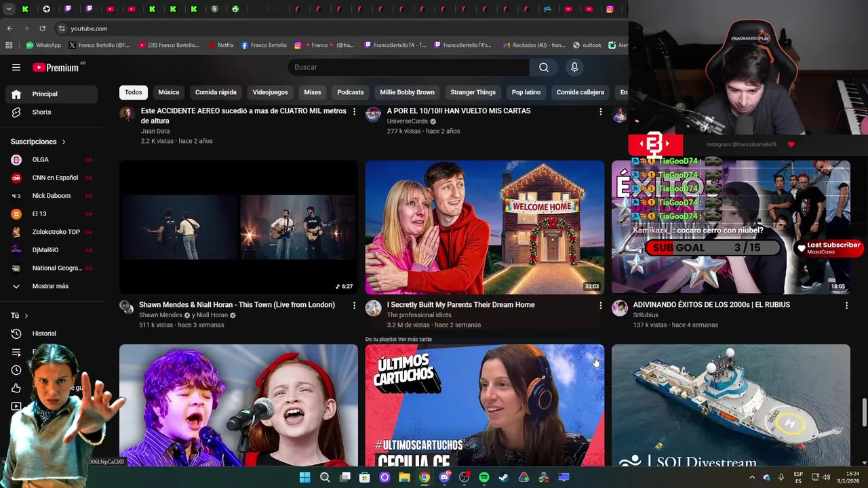Open the Windows Start menu
Viewport: 868px width, 488px height.
pyautogui.click(x=304, y=477)
